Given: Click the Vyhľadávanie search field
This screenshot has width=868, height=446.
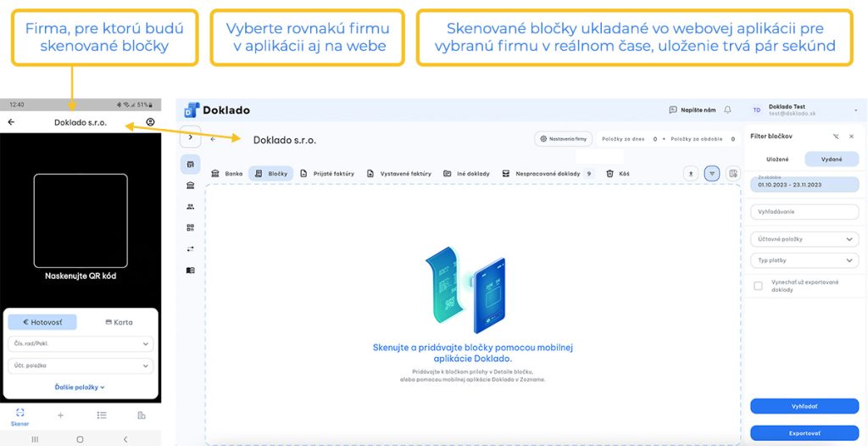Looking at the screenshot, I should pos(805,212).
